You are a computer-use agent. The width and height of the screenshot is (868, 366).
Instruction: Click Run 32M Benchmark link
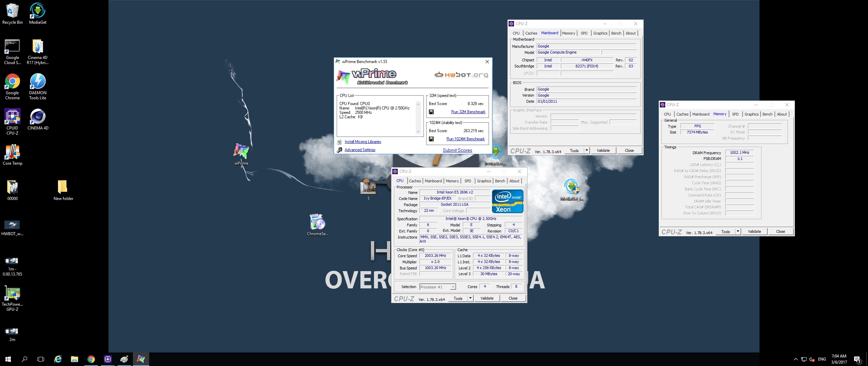pos(468,112)
